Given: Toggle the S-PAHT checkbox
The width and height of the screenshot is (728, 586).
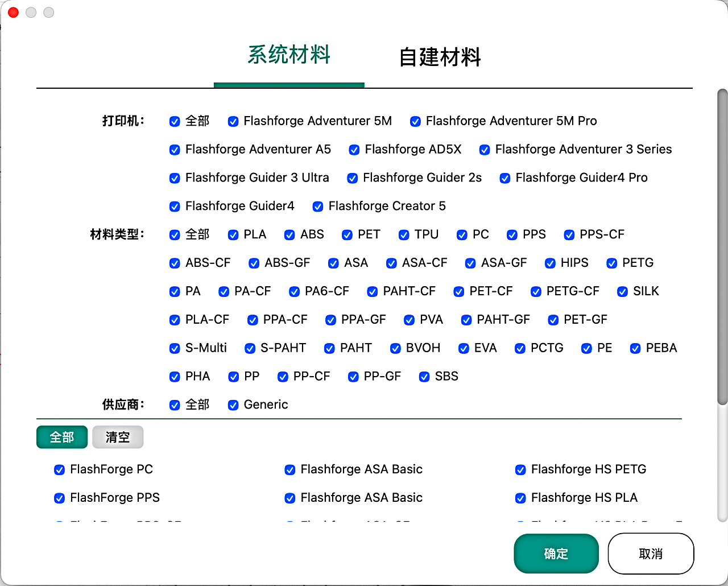Looking at the screenshot, I should tap(250, 349).
